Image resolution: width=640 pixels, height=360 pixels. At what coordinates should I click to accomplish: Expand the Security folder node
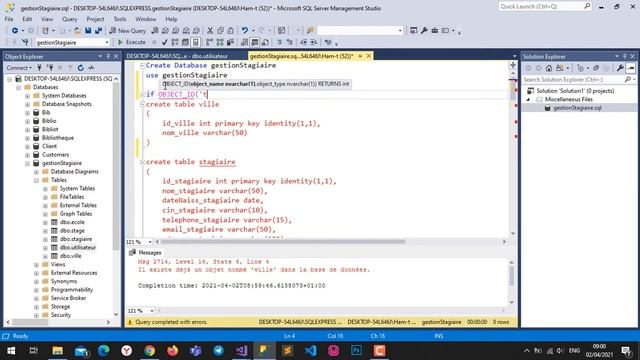tap(36, 315)
